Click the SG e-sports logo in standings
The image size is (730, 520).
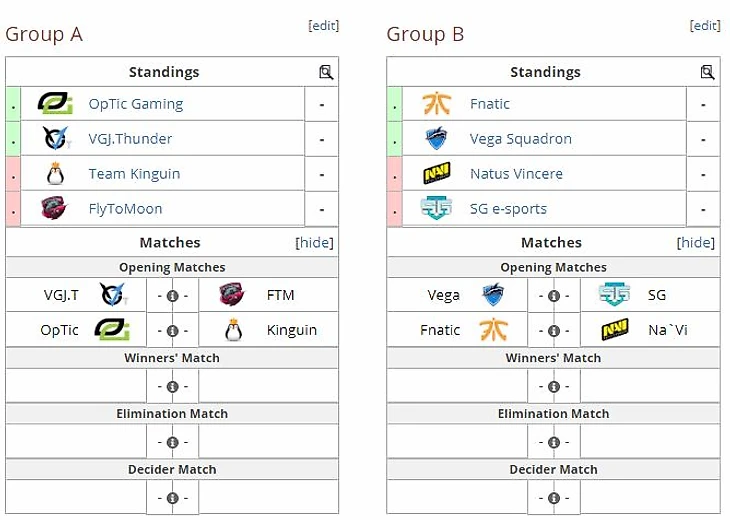436,209
